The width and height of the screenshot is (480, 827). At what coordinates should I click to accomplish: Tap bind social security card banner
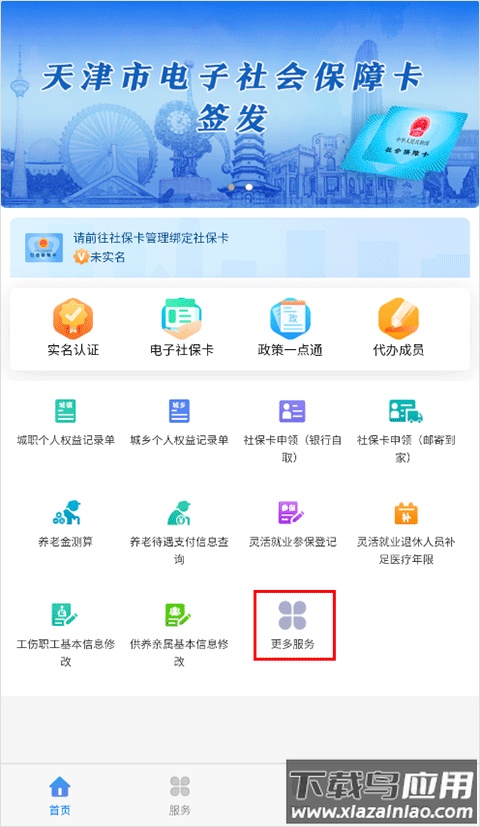pos(240,247)
